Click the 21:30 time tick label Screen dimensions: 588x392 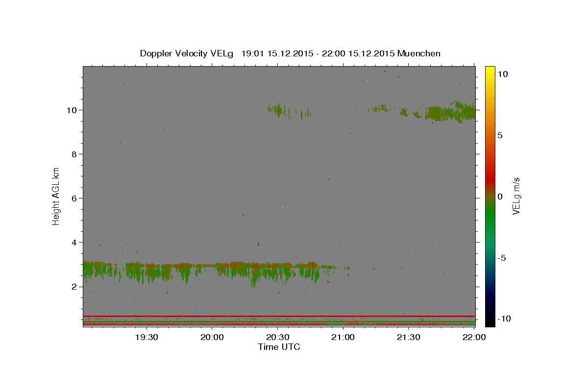click(x=409, y=337)
